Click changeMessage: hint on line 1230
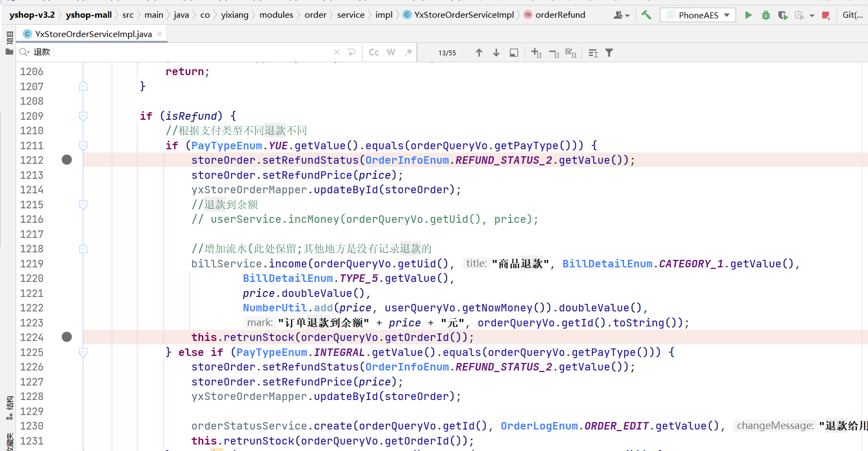Screen dimensions: 868x451 [x=775, y=426]
